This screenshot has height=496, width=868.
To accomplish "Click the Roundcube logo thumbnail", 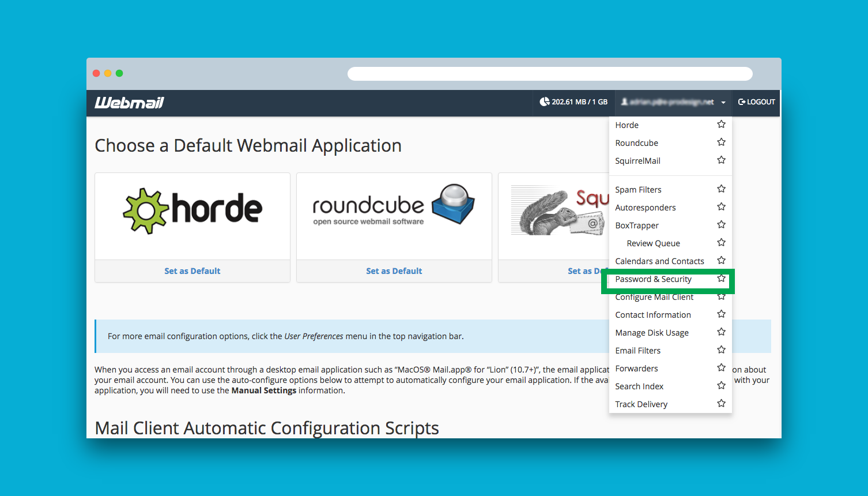I will (394, 205).
